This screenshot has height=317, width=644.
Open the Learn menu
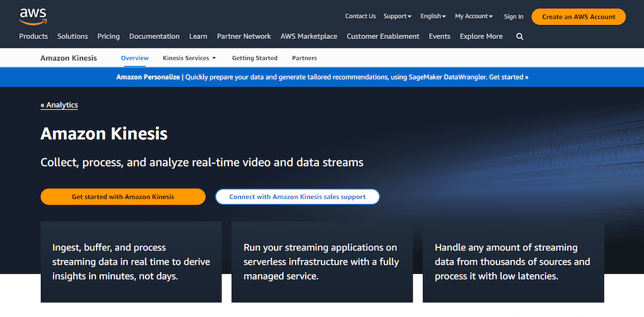point(198,37)
